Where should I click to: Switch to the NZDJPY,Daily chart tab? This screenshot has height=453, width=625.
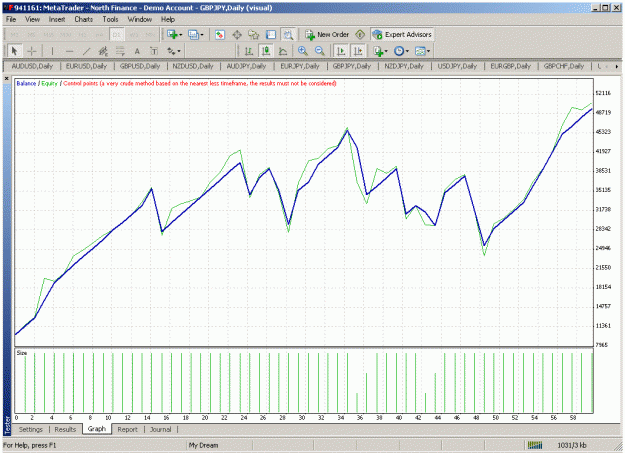404,66
